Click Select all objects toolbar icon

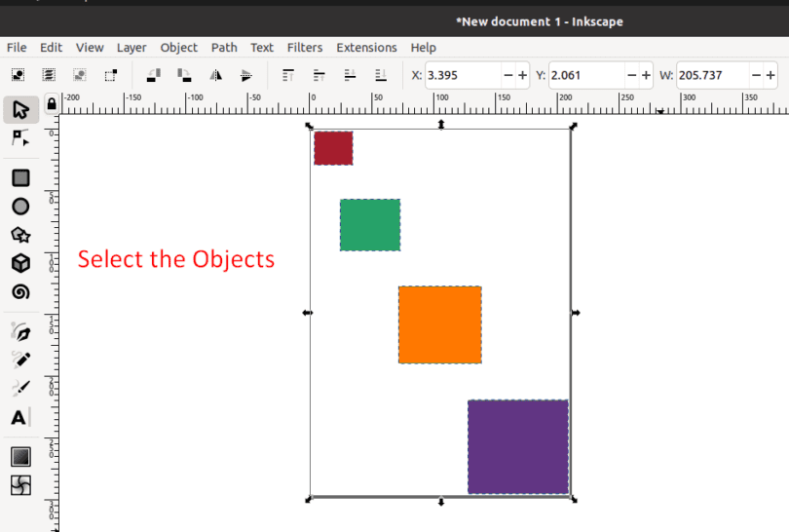click(x=19, y=75)
